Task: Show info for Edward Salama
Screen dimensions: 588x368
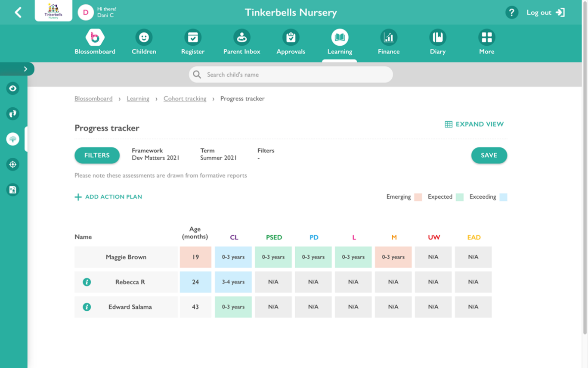Action: pos(87,307)
